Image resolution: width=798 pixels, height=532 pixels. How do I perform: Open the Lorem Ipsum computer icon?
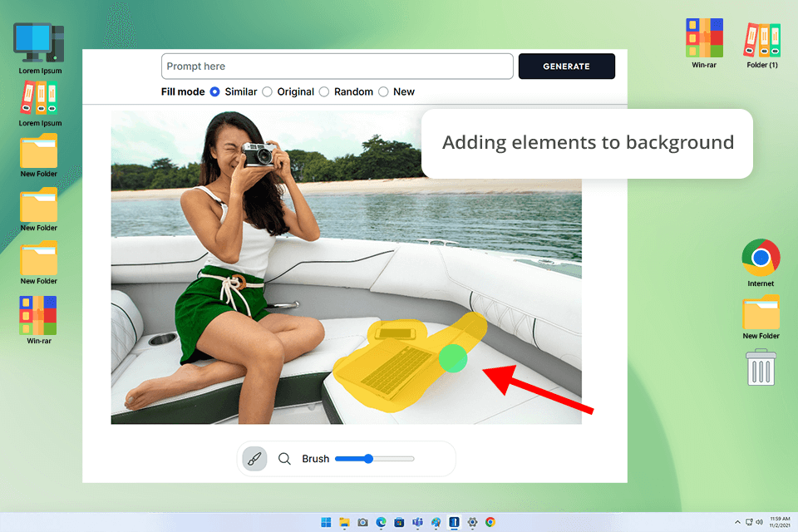coord(39,44)
